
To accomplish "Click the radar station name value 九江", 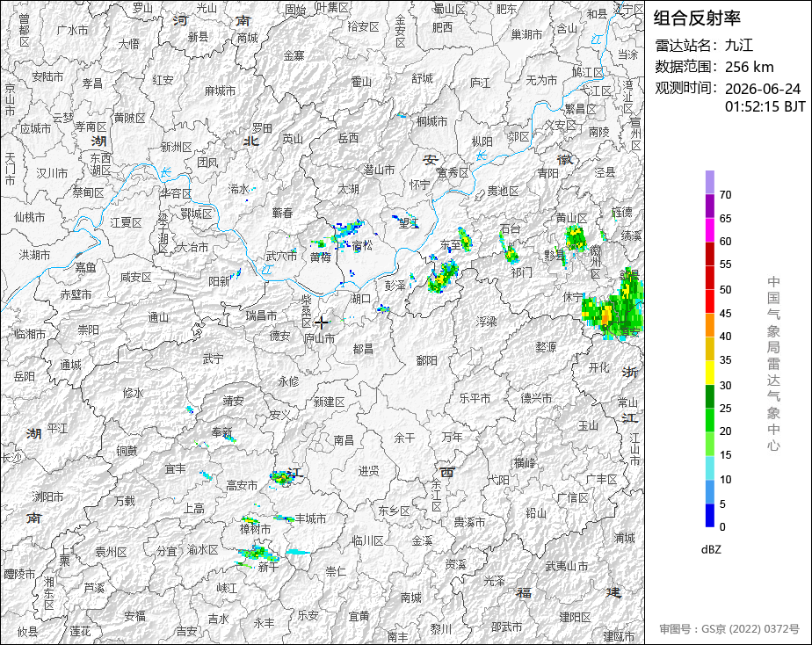I will (x=738, y=45).
